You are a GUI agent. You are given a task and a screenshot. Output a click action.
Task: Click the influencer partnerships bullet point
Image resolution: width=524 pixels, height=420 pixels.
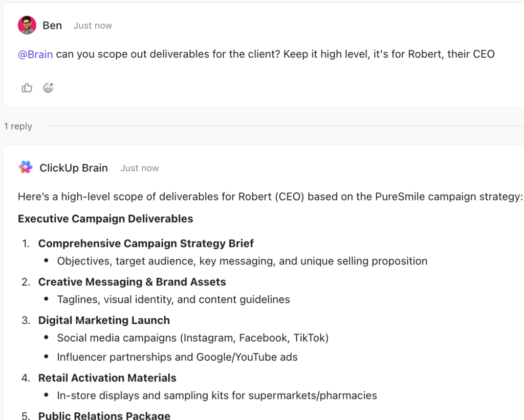click(177, 357)
